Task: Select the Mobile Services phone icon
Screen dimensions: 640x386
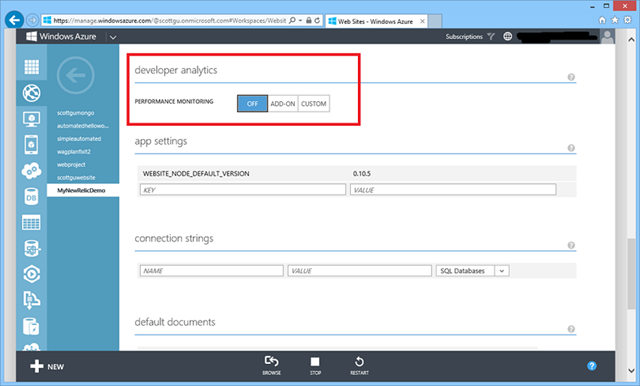Action: point(31,144)
